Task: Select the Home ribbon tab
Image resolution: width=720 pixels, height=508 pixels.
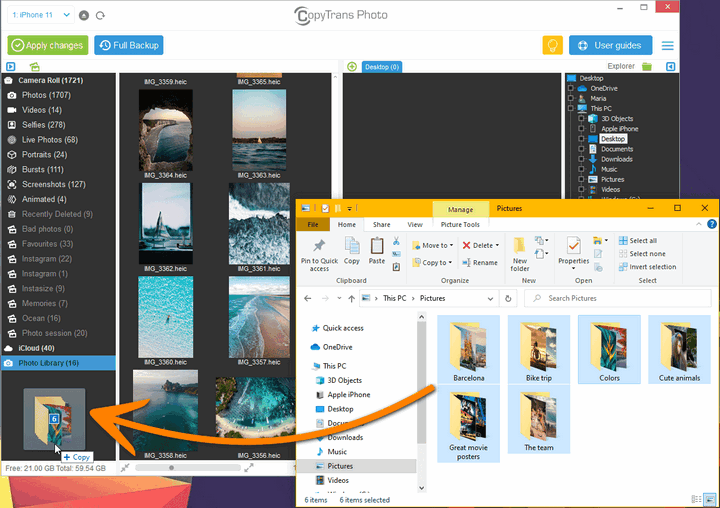Action: [347, 225]
